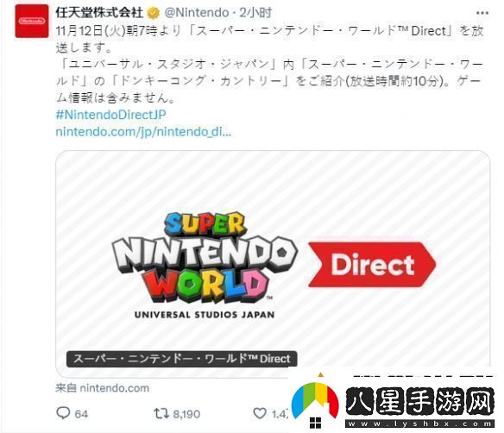The image size is (504, 433).
Task: Open the three-dot more options menu
Action: coord(482,13)
